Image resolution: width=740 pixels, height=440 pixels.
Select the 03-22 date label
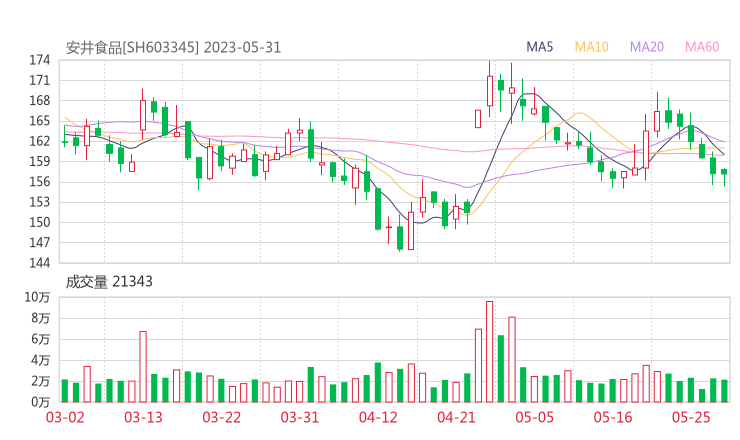click(x=221, y=418)
